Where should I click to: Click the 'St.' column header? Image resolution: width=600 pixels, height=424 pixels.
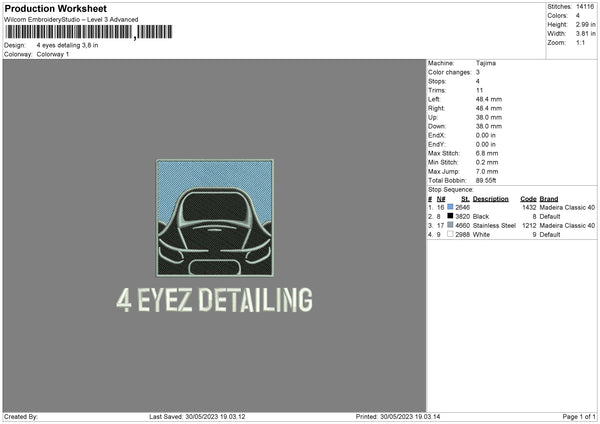(x=465, y=199)
